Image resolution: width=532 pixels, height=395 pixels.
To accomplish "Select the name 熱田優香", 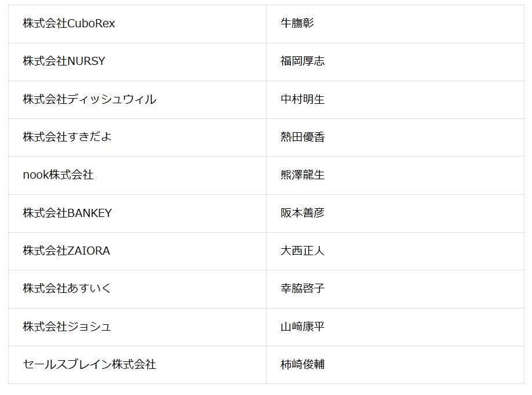I will [303, 137].
